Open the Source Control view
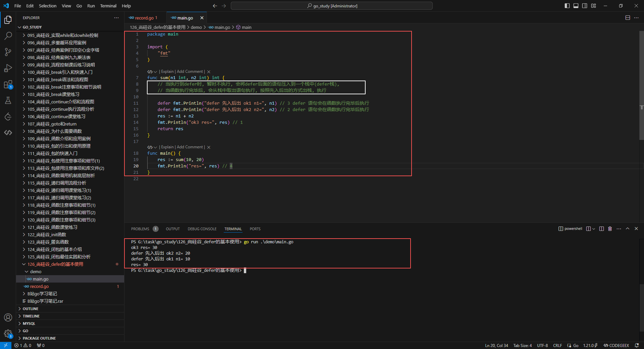 click(x=8, y=52)
